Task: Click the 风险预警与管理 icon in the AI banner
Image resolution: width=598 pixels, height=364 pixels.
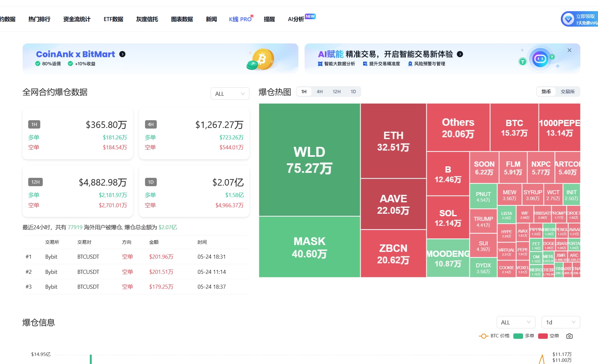Action: pos(410,64)
